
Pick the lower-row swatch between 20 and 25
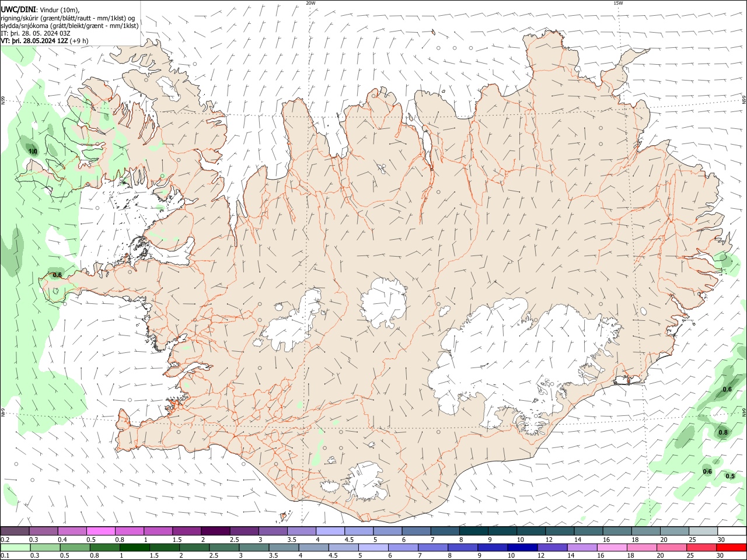pyautogui.click(x=672, y=548)
